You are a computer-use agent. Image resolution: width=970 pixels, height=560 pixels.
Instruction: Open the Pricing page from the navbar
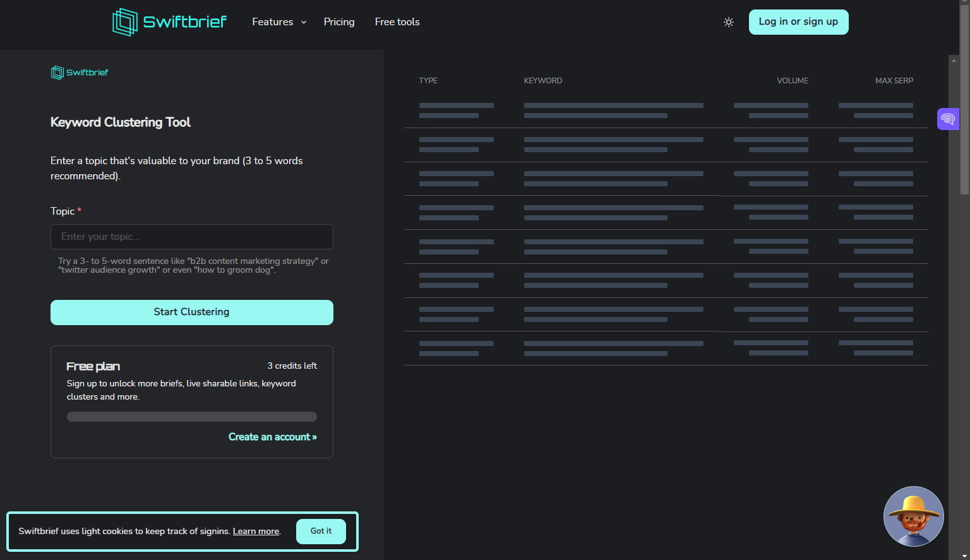(x=339, y=21)
